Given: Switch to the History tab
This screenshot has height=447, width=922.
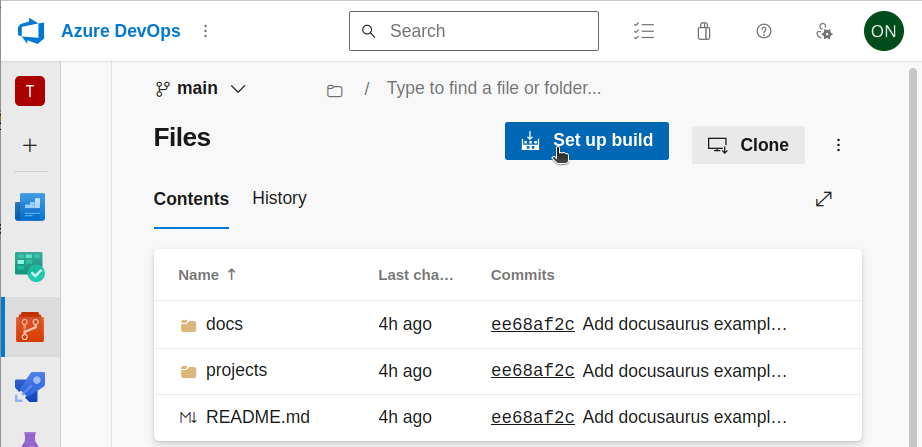Looking at the screenshot, I should click(x=279, y=198).
